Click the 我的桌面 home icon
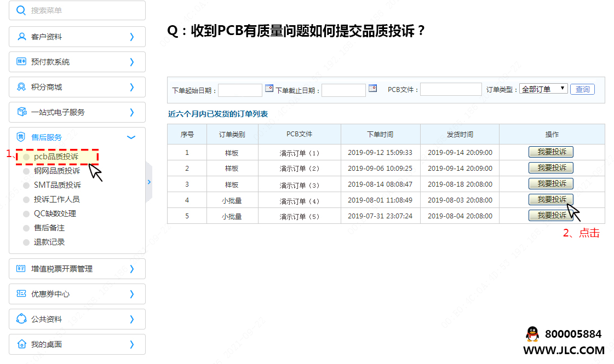The image size is (614, 364). [x=22, y=344]
